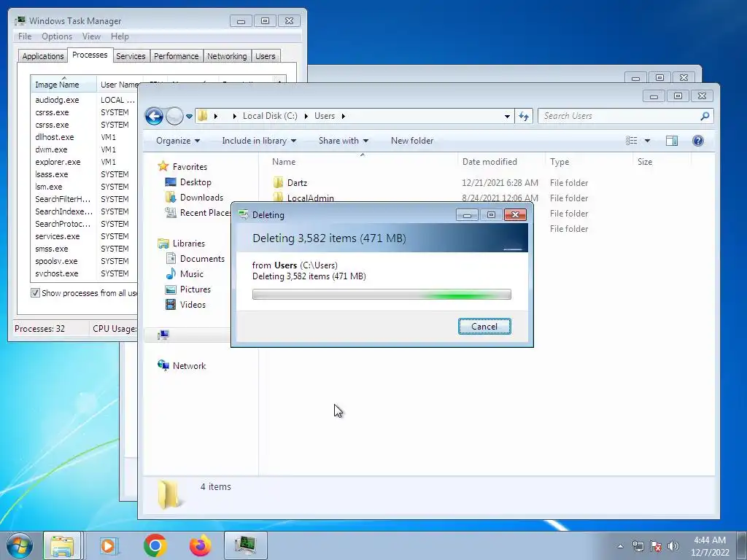Open the File menu in Task Manager
The width and height of the screenshot is (747, 560).
pos(25,36)
